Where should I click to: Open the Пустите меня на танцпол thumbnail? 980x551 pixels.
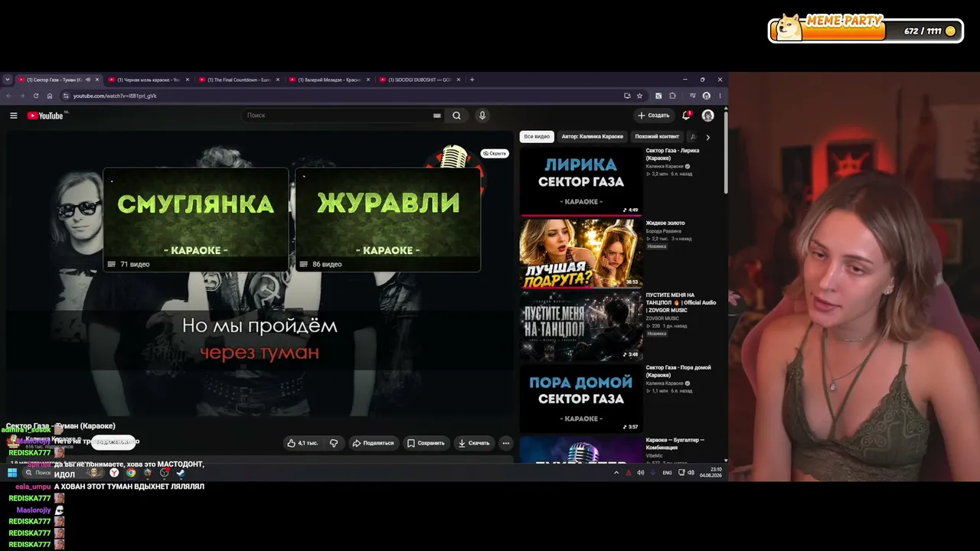tap(581, 325)
